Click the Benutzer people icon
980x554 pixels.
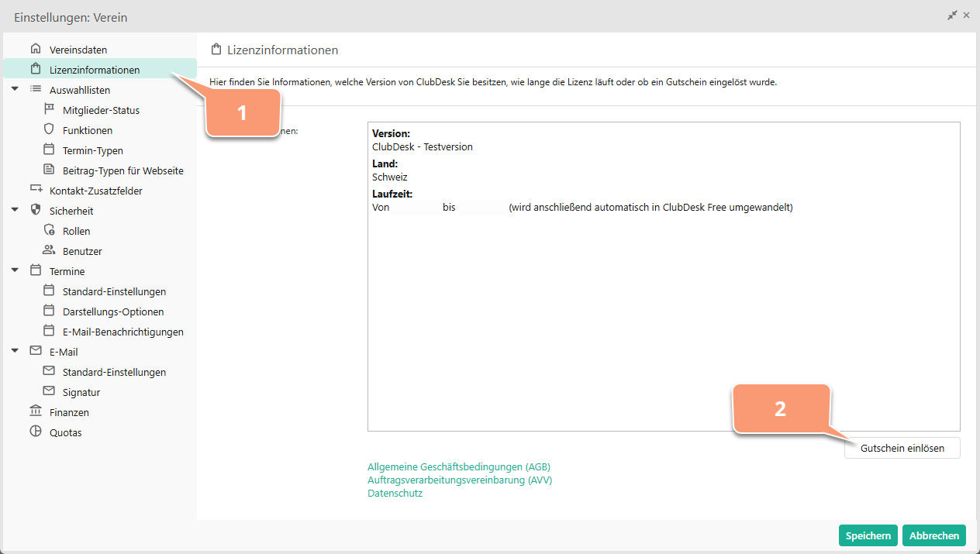point(49,250)
